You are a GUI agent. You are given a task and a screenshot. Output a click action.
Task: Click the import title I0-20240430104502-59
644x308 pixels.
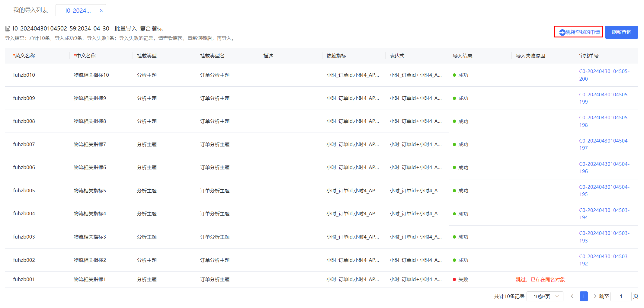[x=88, y=28]
